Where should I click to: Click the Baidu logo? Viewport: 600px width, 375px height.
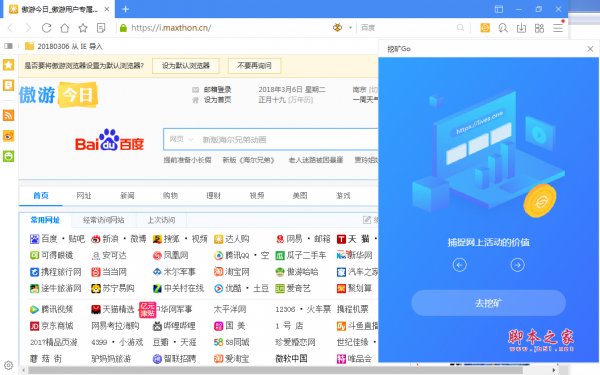(x=109, y=140)
